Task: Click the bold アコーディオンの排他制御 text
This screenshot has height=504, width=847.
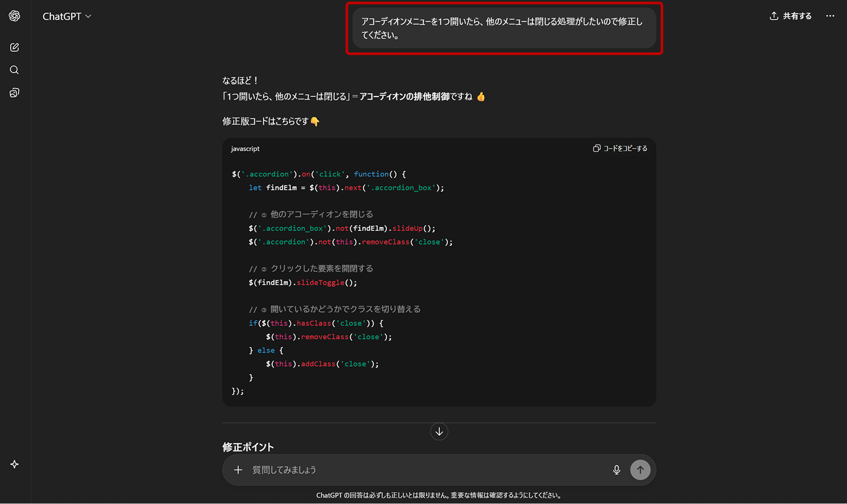Action: tap(404, 97)
